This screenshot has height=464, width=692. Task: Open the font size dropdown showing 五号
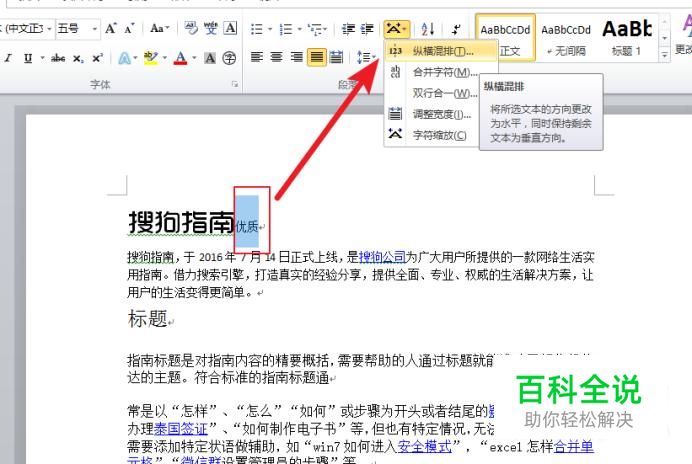pos(94,29)
